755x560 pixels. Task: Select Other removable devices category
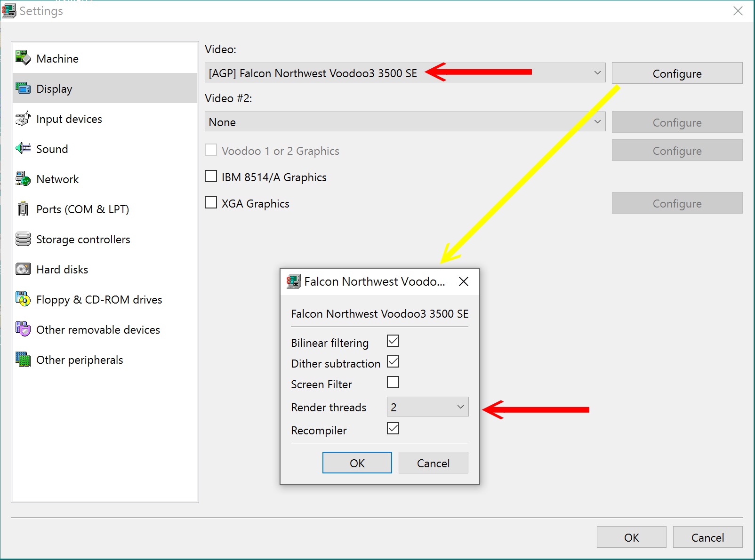click(104, 329)
